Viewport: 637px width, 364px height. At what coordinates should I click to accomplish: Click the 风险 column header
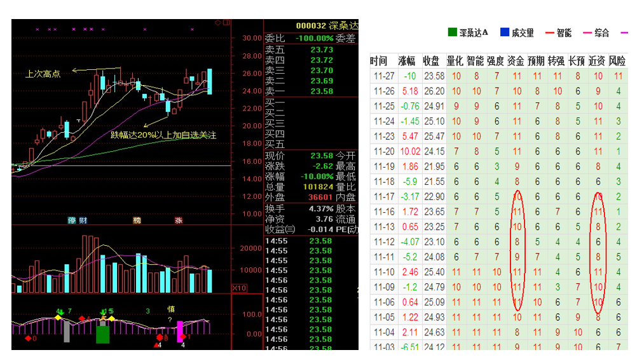click(x=617, y=61)
